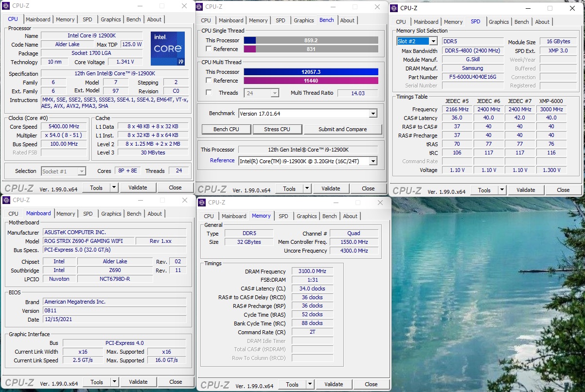Switch to Memory tab in SPD window
585x392 pixels.
453,22
